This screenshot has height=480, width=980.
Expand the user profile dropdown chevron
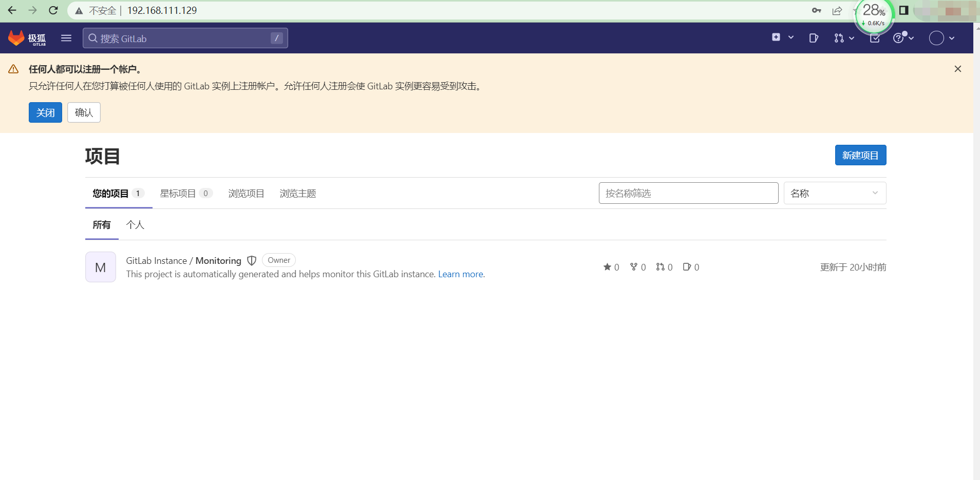tap(952, 38)
